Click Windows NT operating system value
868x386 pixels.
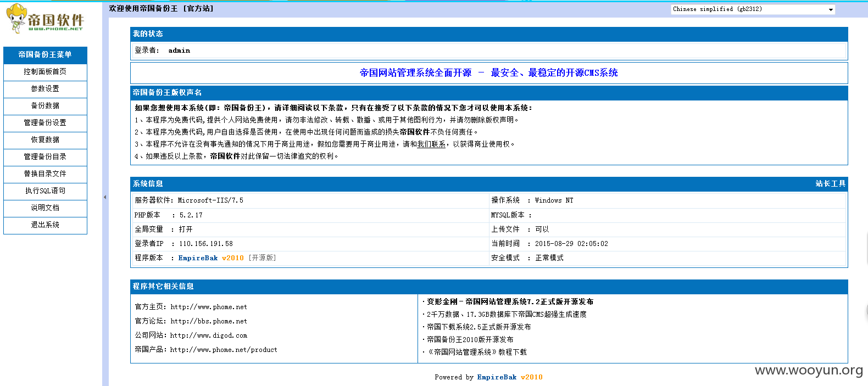click(x=554, y=201)
